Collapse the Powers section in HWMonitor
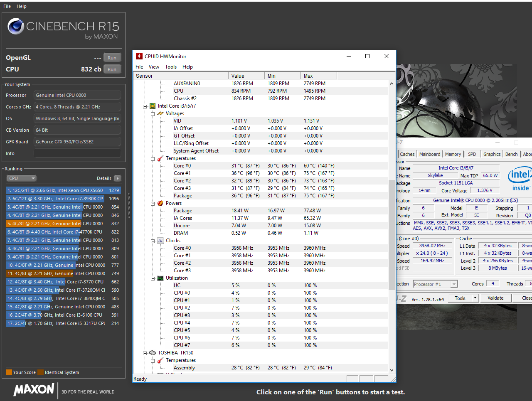Screen dimensions: 532x401 point(153,204)
